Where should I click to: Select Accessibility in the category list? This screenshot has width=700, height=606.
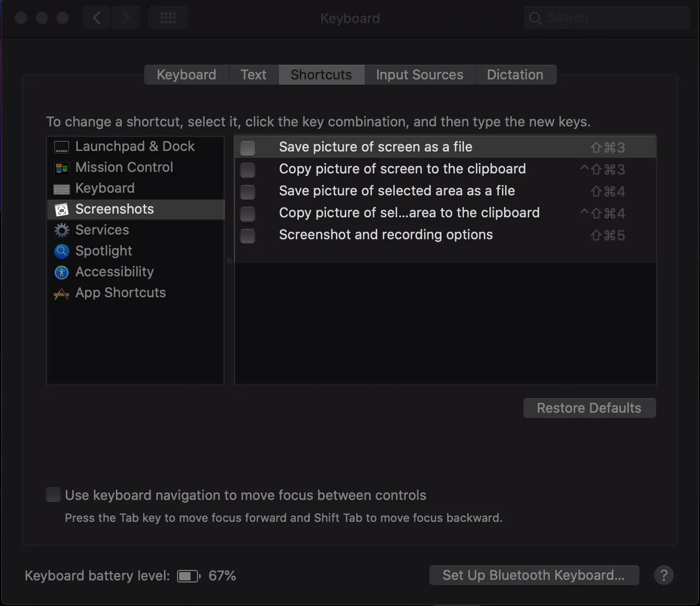click(135, 272)
